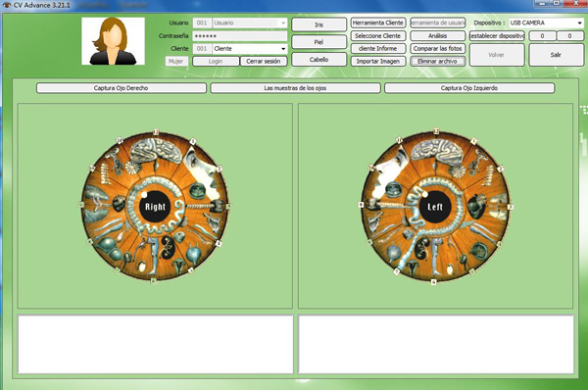Select the 12 o'clock marker on left iris chart
Viewport: 588px width, 390px height.
tap(436, 131)
